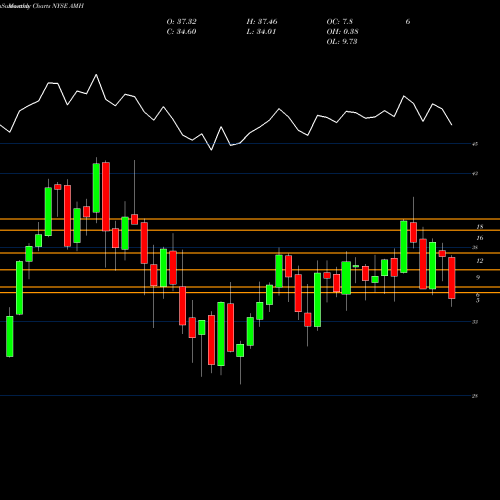The image size is (500, 500).
Task: Click the 'OC: 7.8' value
Action: pos(339,22)
